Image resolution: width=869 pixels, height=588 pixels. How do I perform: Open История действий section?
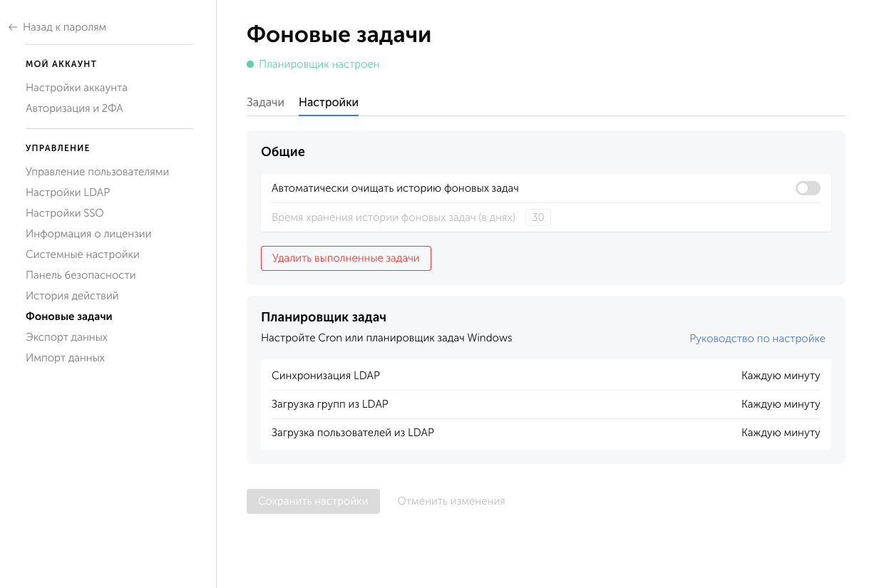pos(72,295)
